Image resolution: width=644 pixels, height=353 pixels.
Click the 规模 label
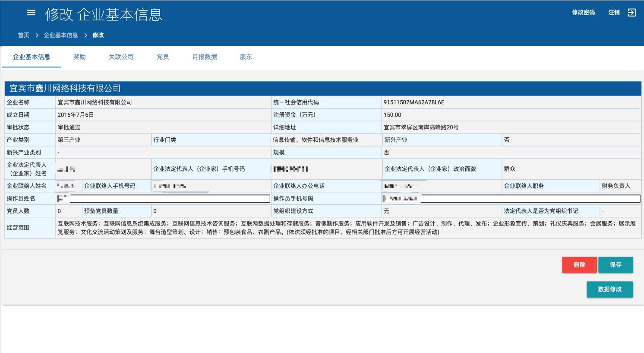pyautogui.click(x=279, y=153)
